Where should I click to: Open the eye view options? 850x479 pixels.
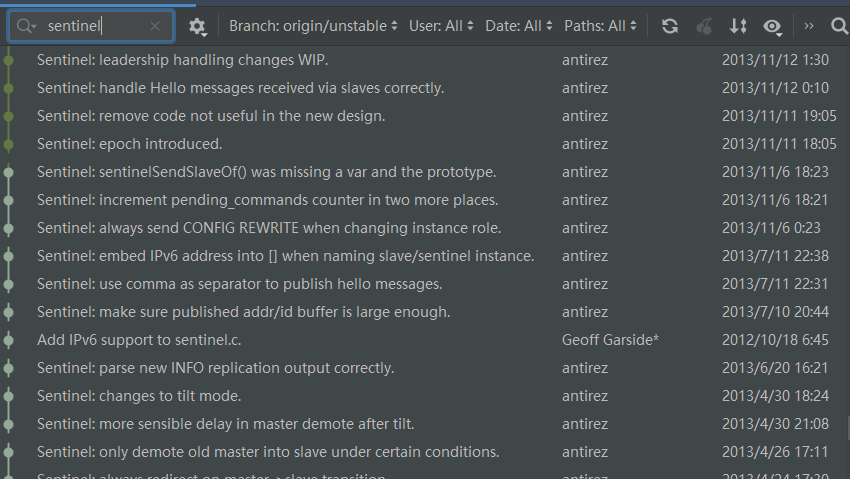point(771,26)
